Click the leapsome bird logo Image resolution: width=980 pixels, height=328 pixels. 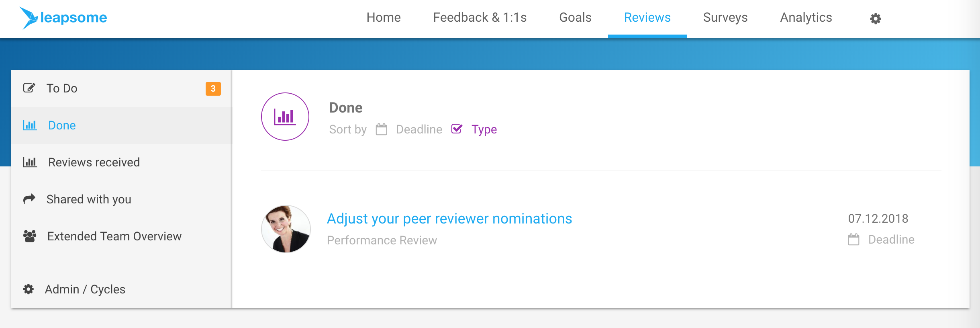coord(29,18)
